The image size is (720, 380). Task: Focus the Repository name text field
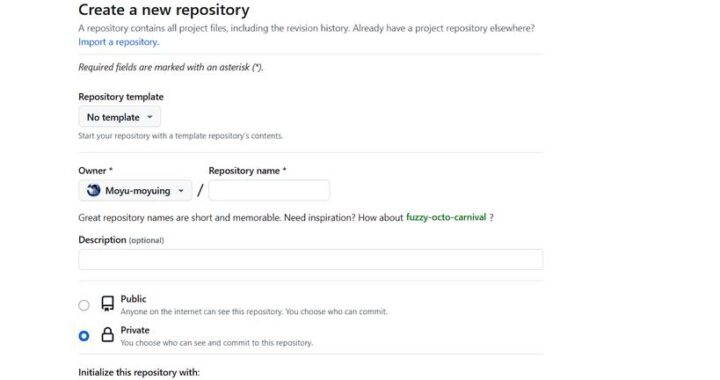(269, 190)
